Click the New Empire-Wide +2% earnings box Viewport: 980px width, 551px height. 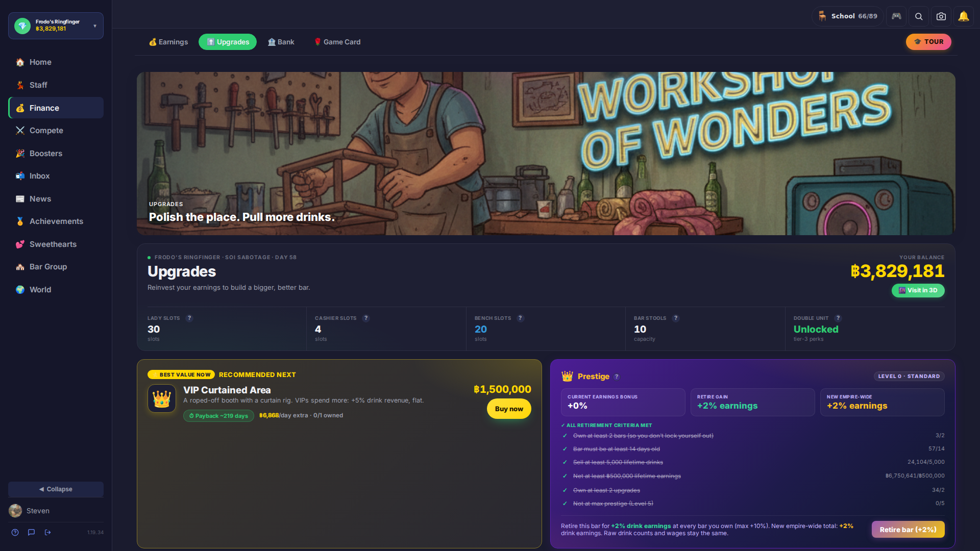click(x=882, y=402)
